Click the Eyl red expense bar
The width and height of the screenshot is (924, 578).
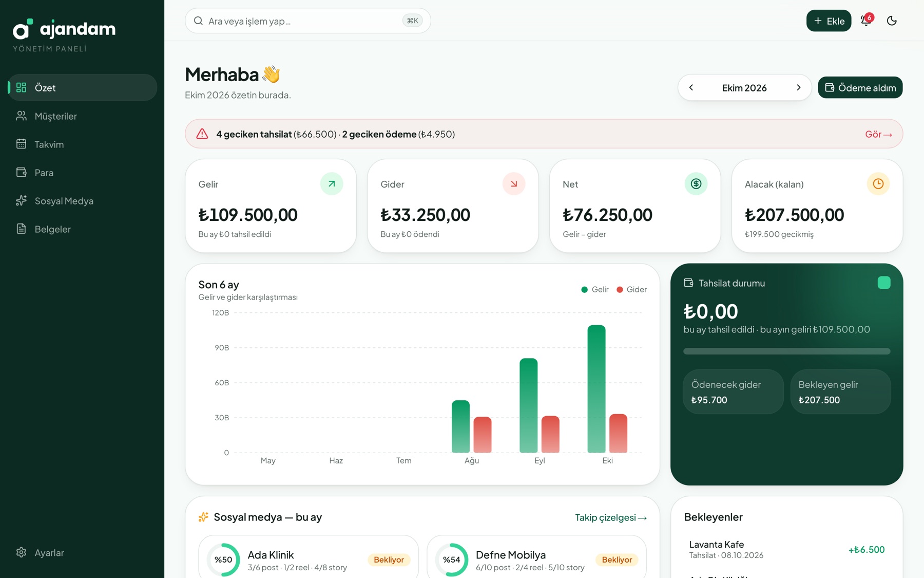pos(550,434)
